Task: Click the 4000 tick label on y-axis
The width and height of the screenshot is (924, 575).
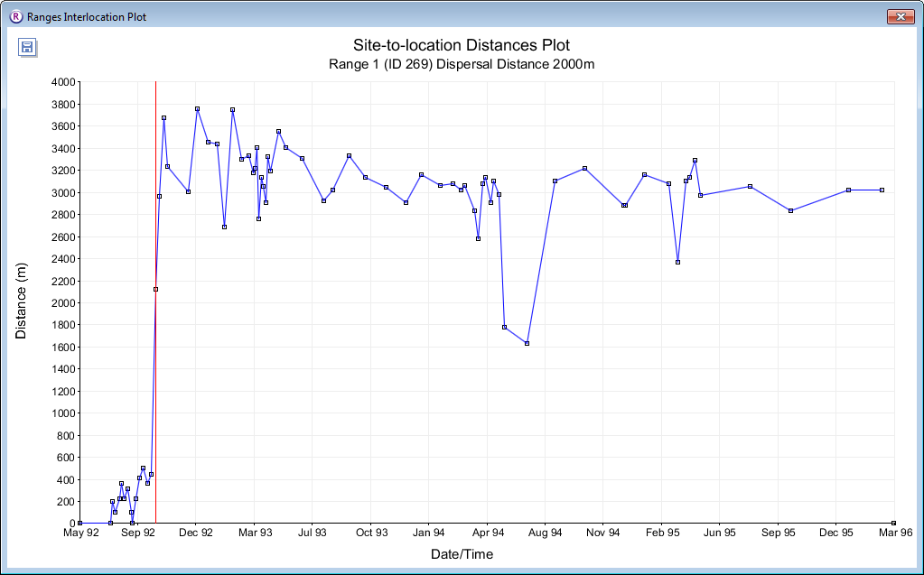Action: pos(61,82)
